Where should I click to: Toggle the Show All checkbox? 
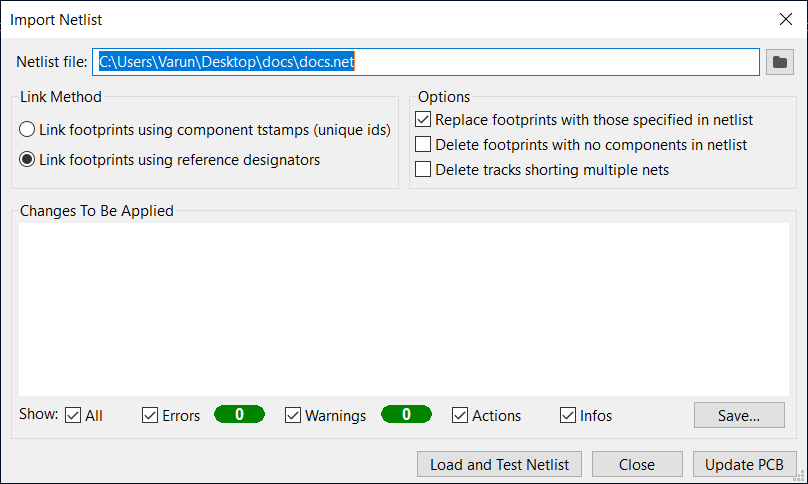pos(73,415)
